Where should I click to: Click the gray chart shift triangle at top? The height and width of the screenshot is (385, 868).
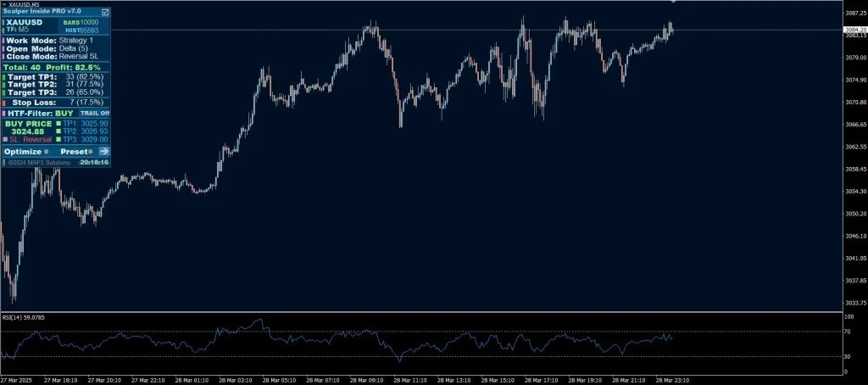(x=673, y=2)
